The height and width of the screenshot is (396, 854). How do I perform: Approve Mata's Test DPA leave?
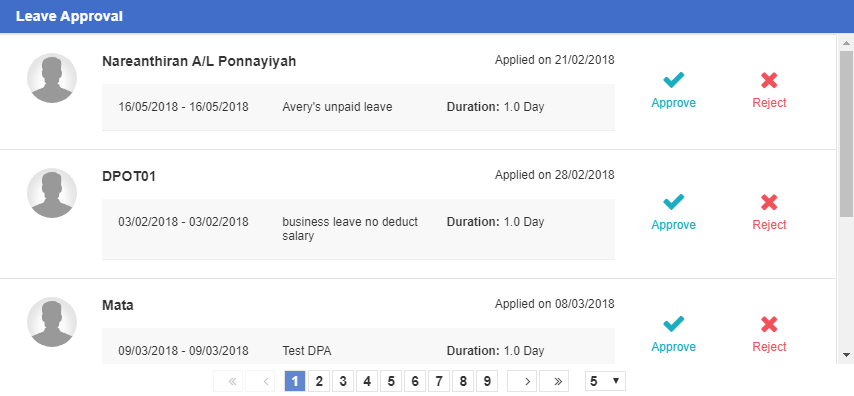(673, 334)
